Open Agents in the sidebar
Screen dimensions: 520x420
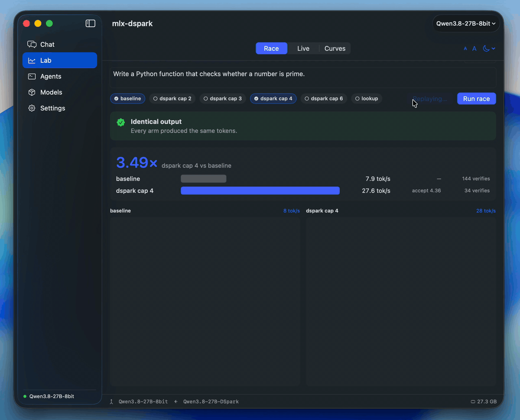(x=60, y=76)
